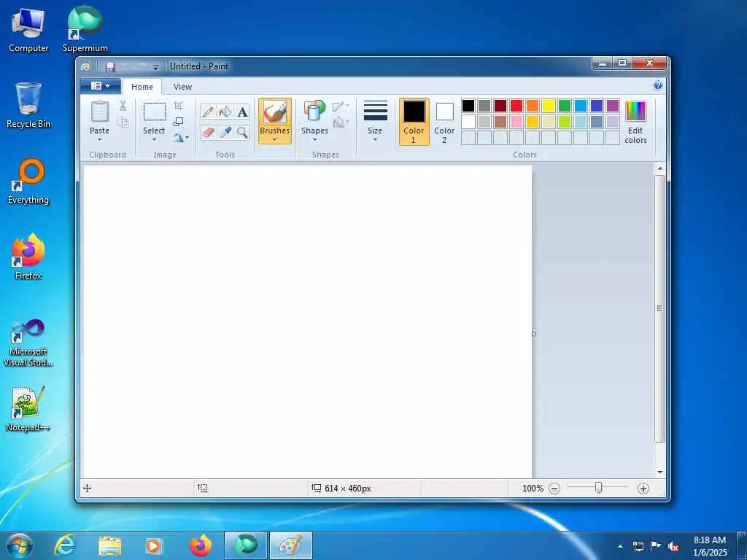The image size is (747, 560).
Task: Click the vertical scrollbar up arrow
Action: (660, 168)
